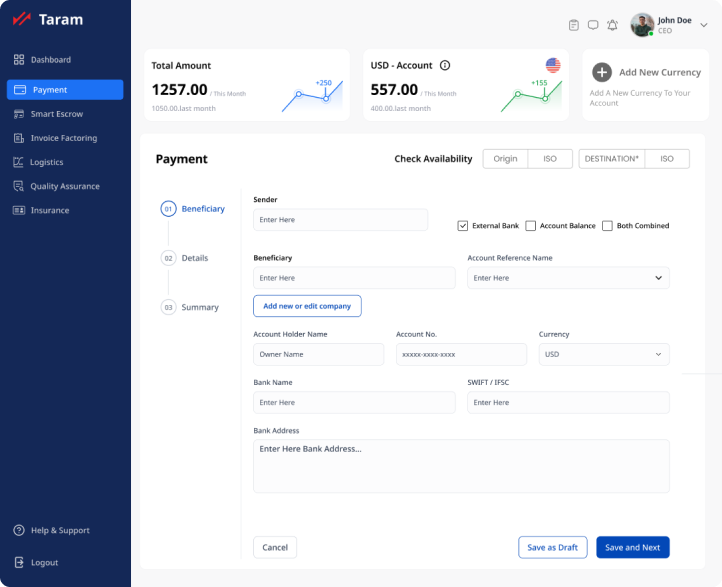Click the info icon beside USD - Account
This screenshot has height=587, width=722.
(x=445, y=66)
